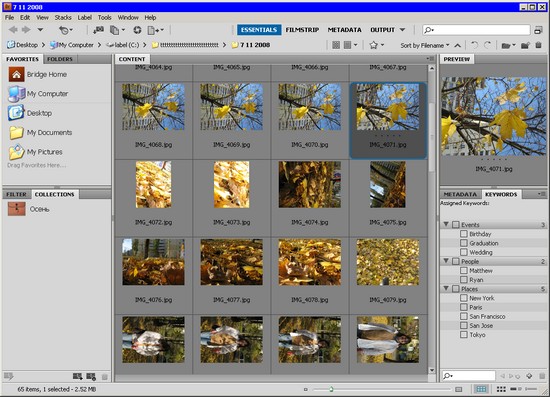Click the main search input field
This screenshot has height=397, width=550.
[476, 30]
